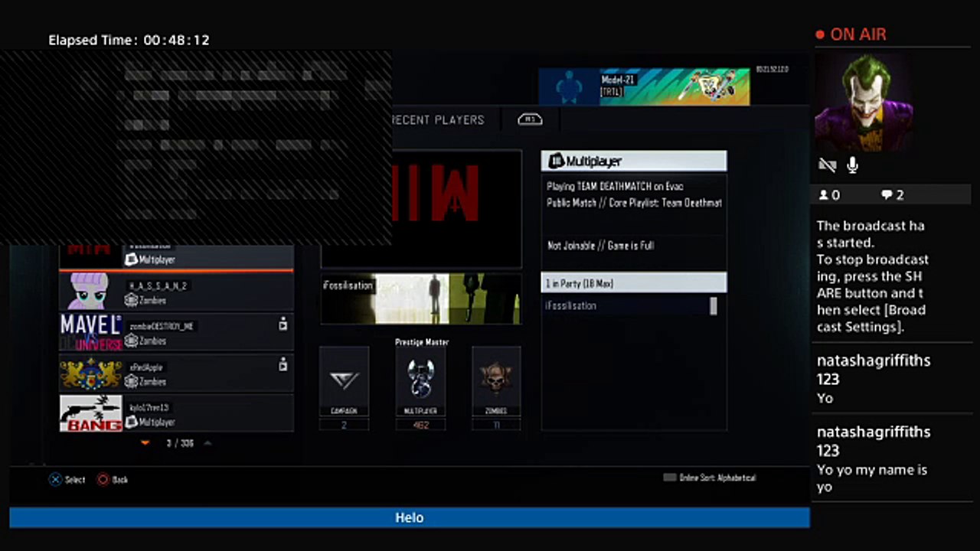Click the Marvel vs DC Universe avatar
Viewport: 980px width, 551px height.
point(91,332)
